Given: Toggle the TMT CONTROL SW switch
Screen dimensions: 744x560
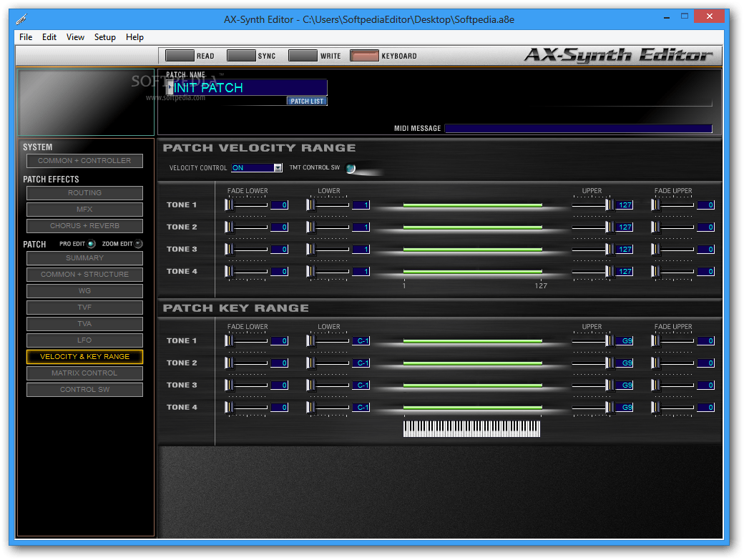Looking at the screenshot, I should [x=350, y=167].
